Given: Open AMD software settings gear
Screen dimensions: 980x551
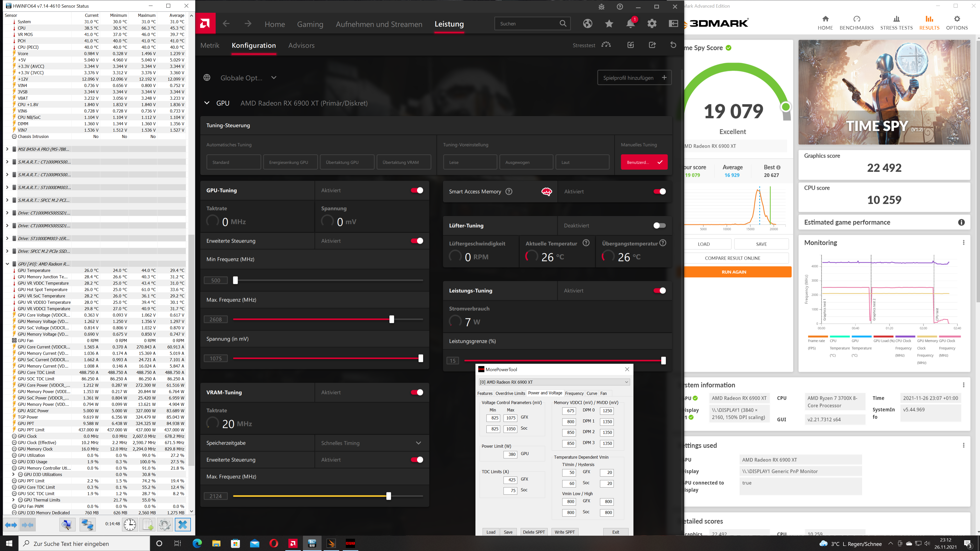Looking at the screenshot, I should (x=652, y=23).
